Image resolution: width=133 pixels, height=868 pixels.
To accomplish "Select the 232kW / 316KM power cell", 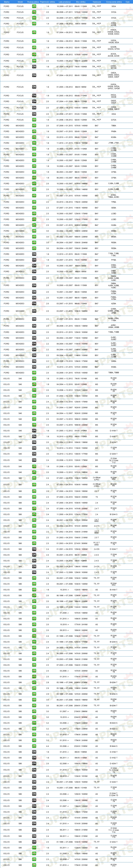I will pos(81,746).
